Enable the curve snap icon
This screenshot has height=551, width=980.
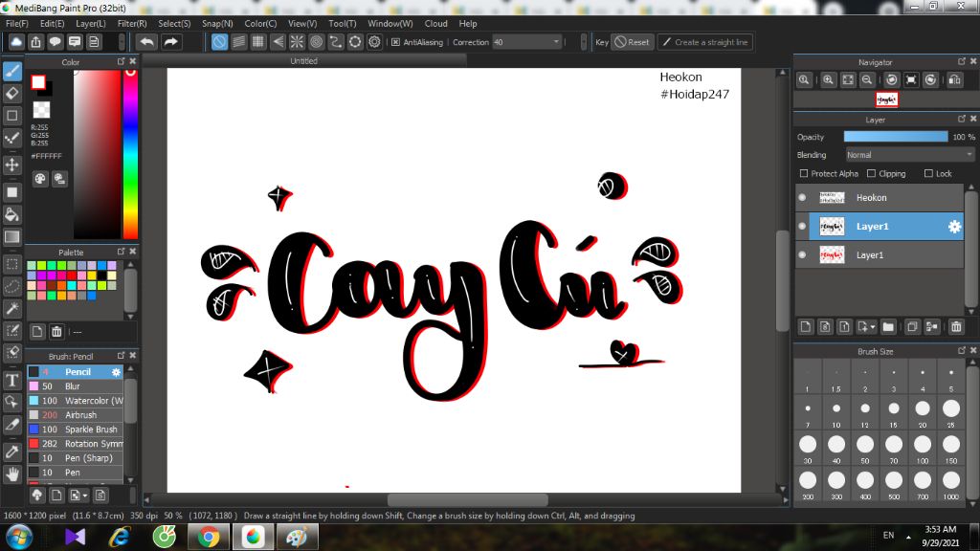pyautogui.click(x=336, y=42)
